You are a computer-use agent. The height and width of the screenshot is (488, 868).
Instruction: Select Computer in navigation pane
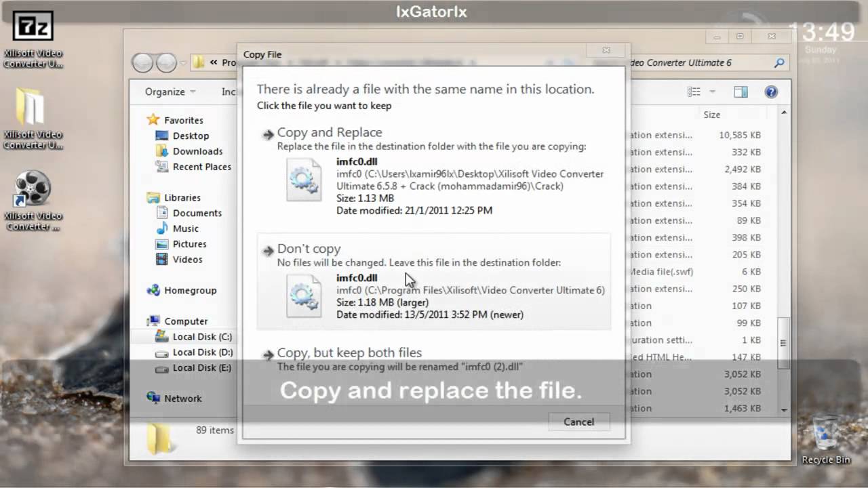[178, 321]
